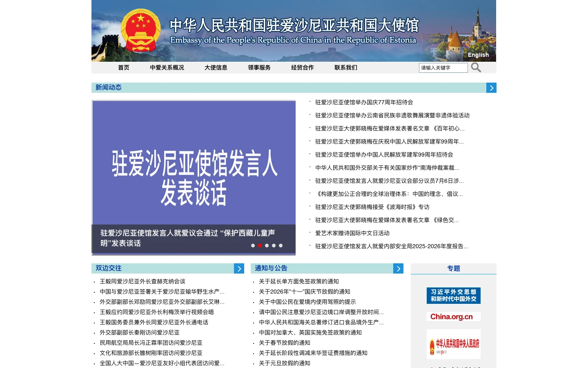Open the 领事服务 menu item

coord(259,68)
